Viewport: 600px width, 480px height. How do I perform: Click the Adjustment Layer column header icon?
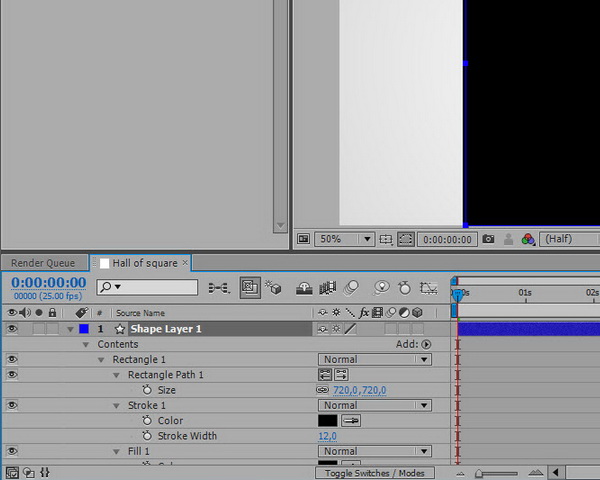click(404, 313)
